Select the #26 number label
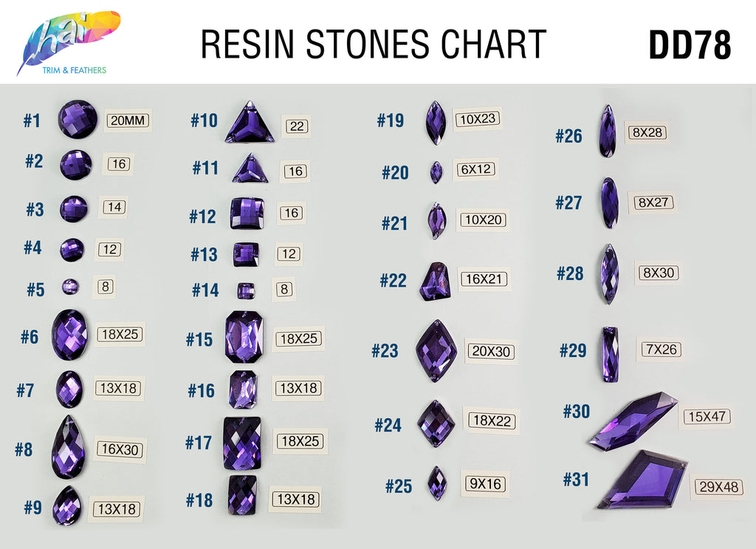756x549 pixels. [569, 136]
